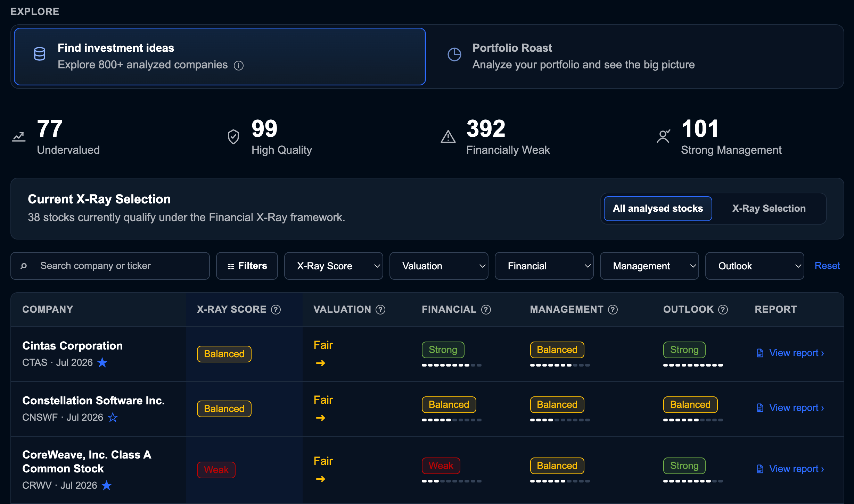Image resolution: width=854 pixels, height=504 pixels.
Task: Expand the Outlook filter dropdown
Action: point(755,266)
